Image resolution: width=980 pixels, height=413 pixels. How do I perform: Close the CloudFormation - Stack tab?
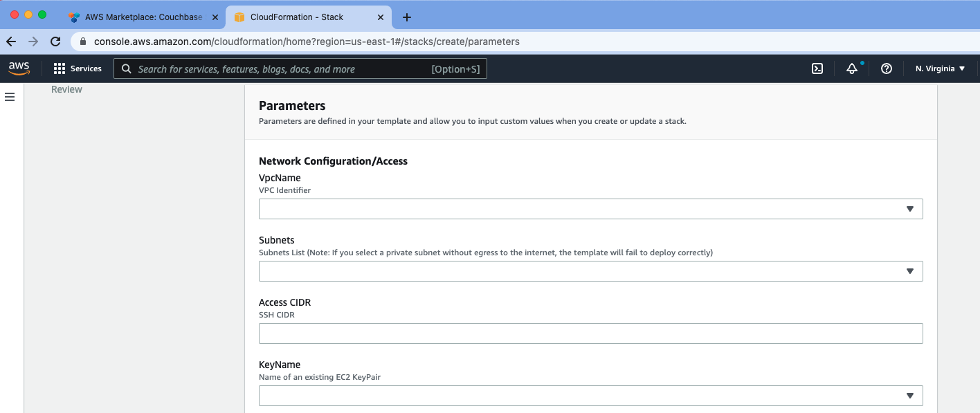click(x=380, y=17)
